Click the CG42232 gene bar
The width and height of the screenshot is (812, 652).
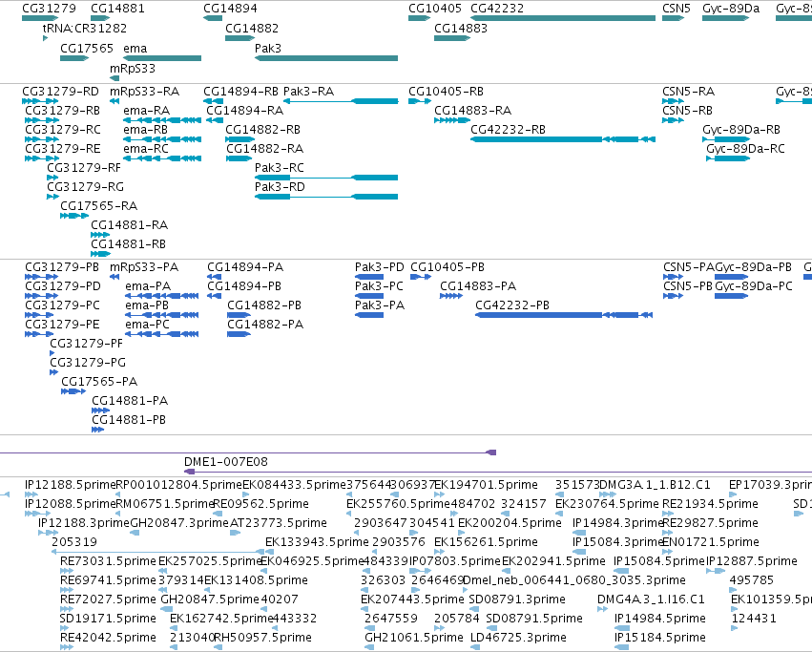pos(563,18)
